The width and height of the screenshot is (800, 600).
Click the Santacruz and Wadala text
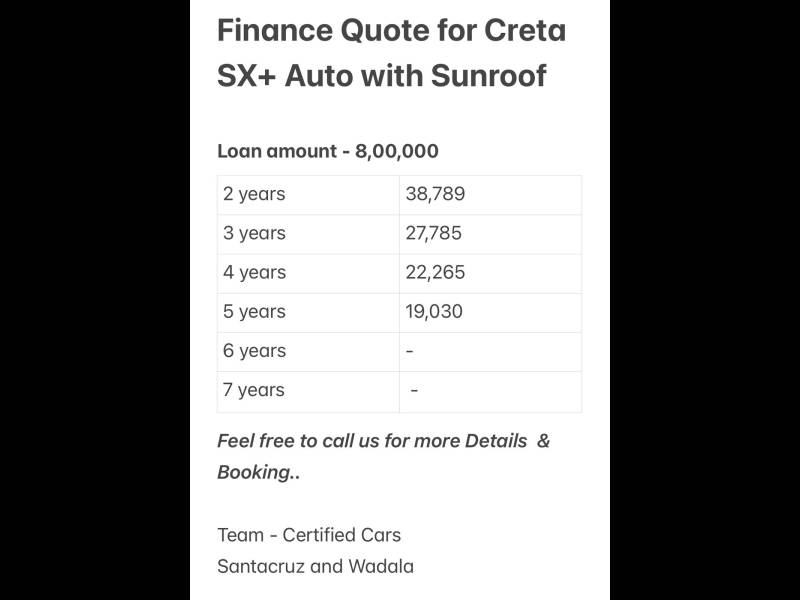(315, 566)
